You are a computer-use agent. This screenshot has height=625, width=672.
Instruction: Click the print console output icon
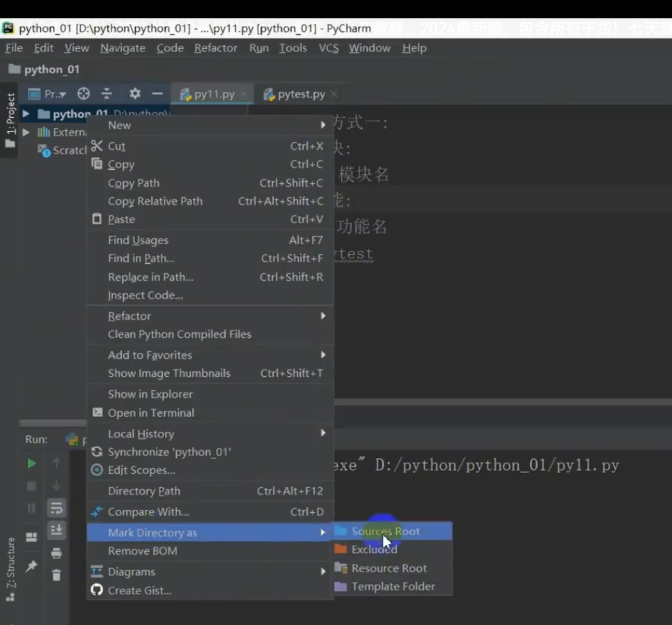coord(56,553)
